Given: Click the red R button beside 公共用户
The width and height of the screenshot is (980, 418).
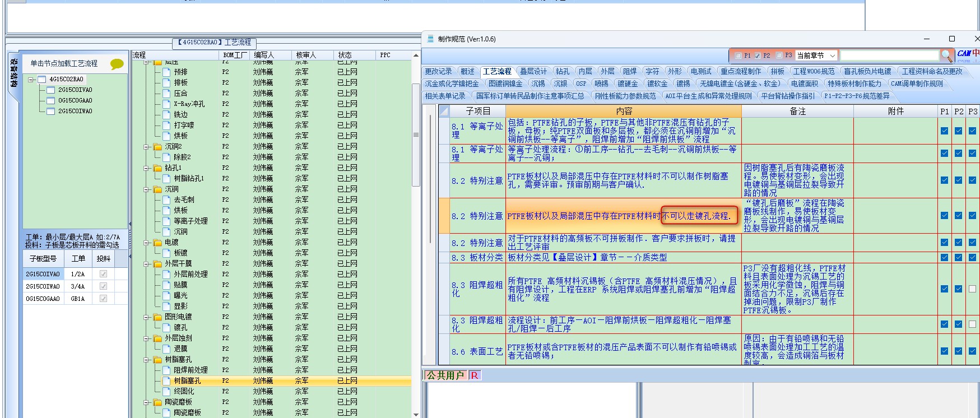Looking at the screenshot, I should (475, 375).
